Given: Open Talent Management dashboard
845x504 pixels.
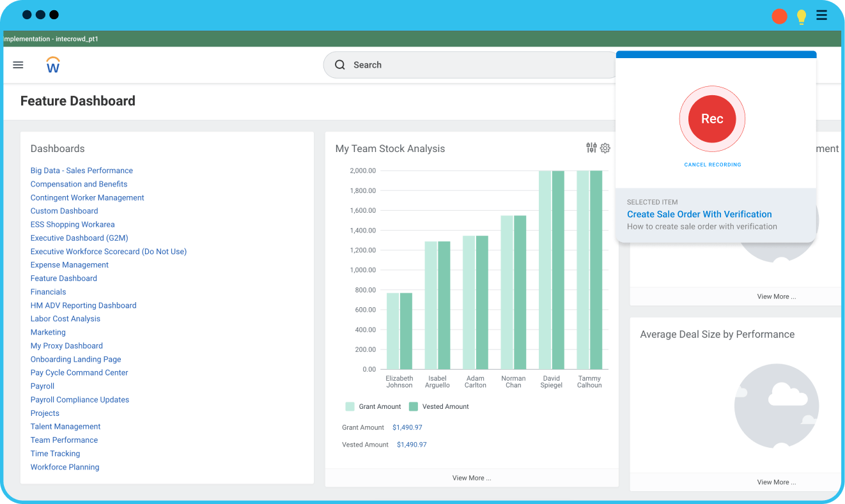Looking at the screenshot, I should click(x=66, y=427).
